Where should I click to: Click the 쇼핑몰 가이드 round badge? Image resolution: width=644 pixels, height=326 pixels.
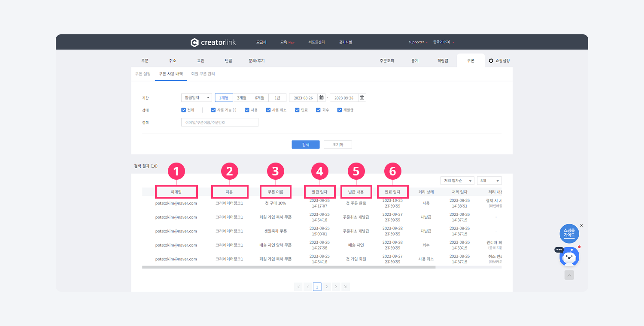pos(569,234)
